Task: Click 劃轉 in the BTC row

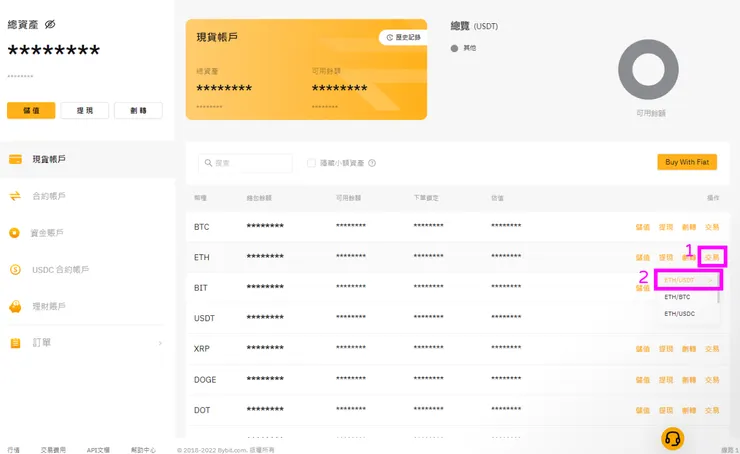Action: (689, 227)
